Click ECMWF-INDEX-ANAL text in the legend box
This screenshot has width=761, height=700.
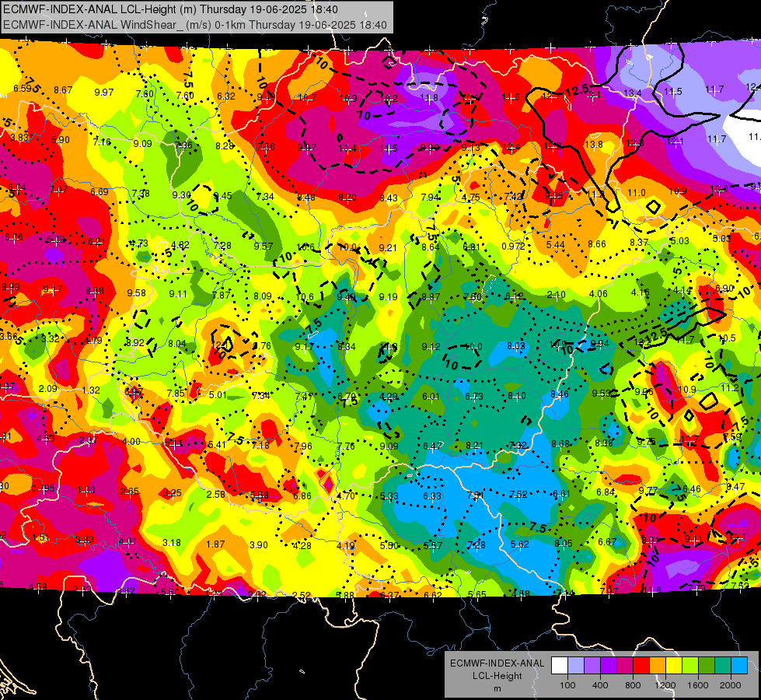coord(497,663)
